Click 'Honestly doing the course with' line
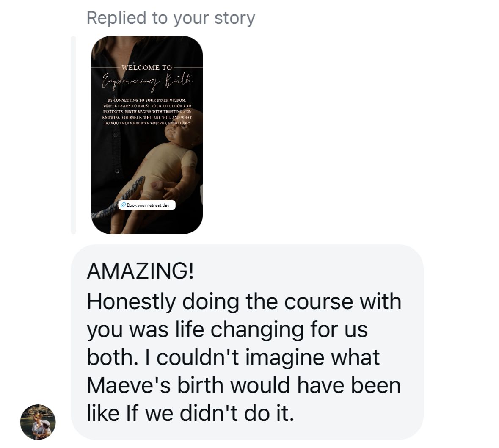This screenshot has height=448, width=499. click(244, 301)
